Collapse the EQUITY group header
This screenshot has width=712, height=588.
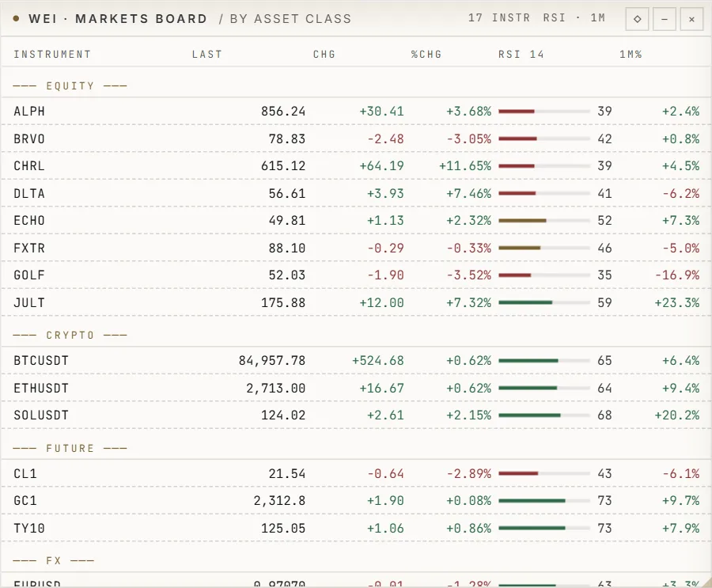pyautogui.click(x=70, y=86)
